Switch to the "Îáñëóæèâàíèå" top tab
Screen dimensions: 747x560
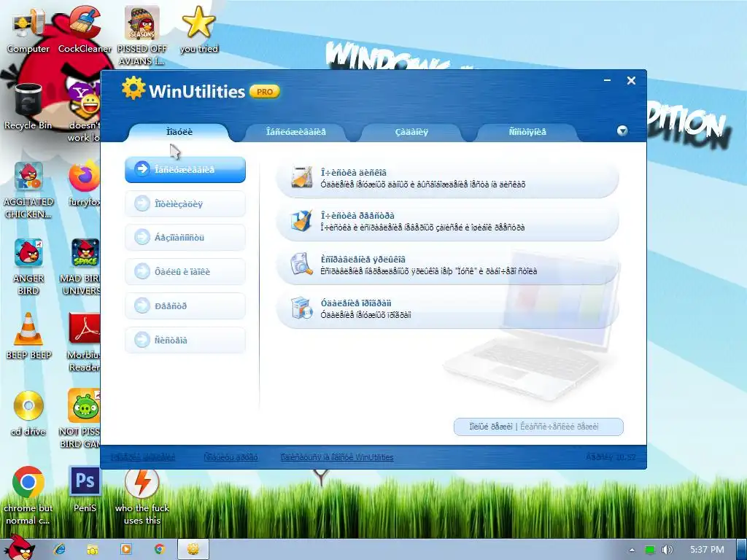tap(296, 132)
